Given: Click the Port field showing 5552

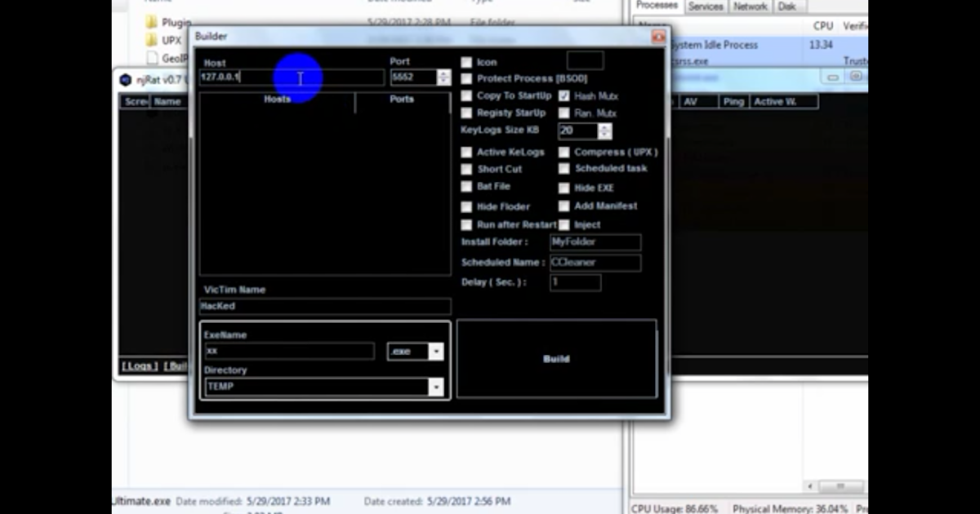Looking at the screenshot, I should [x=413, y=78].
